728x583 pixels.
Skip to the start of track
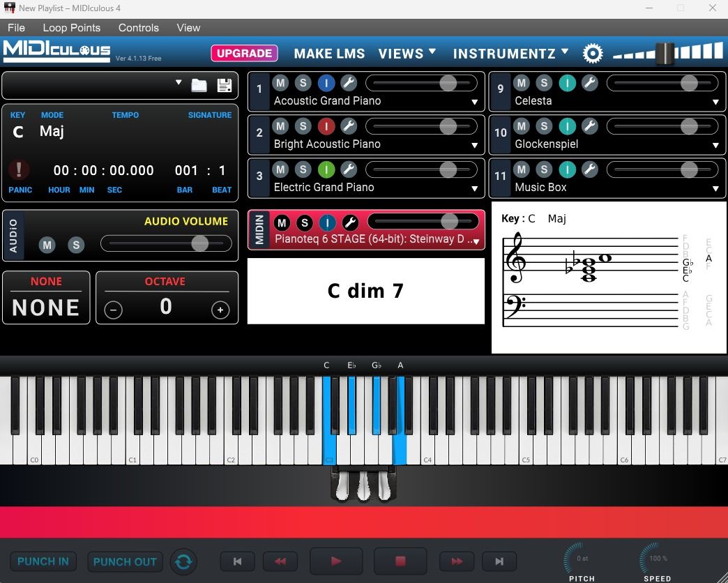[x=237, y=561]
